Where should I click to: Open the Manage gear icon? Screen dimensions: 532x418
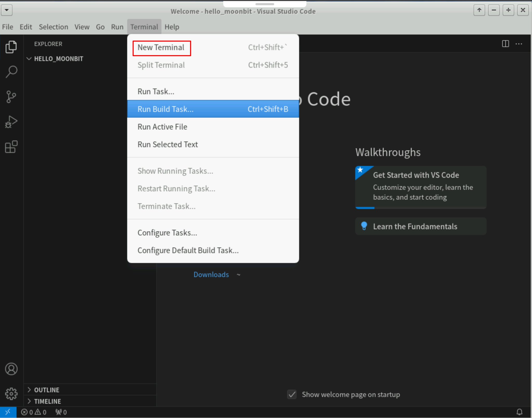[11, 394]
